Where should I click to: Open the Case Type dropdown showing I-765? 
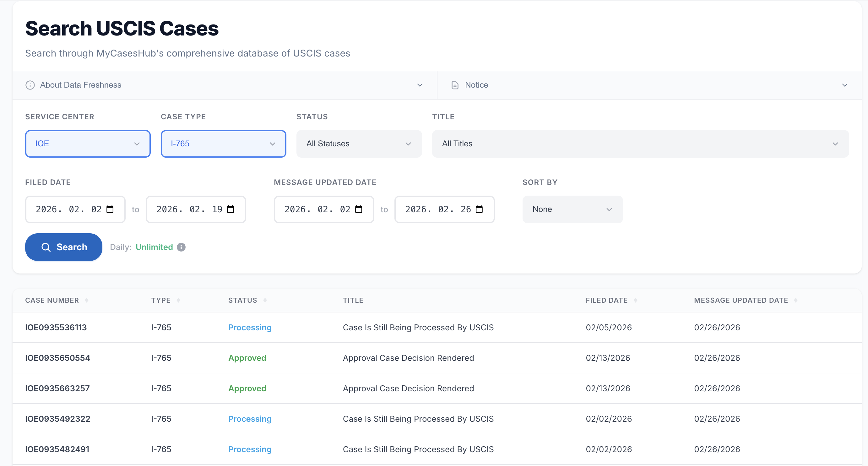coord(223,144)
